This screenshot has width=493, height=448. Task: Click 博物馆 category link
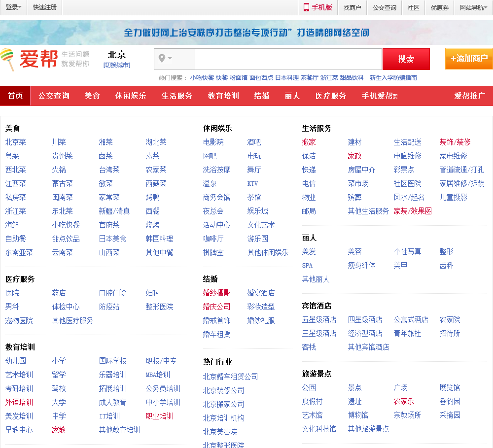pos(358,415)
